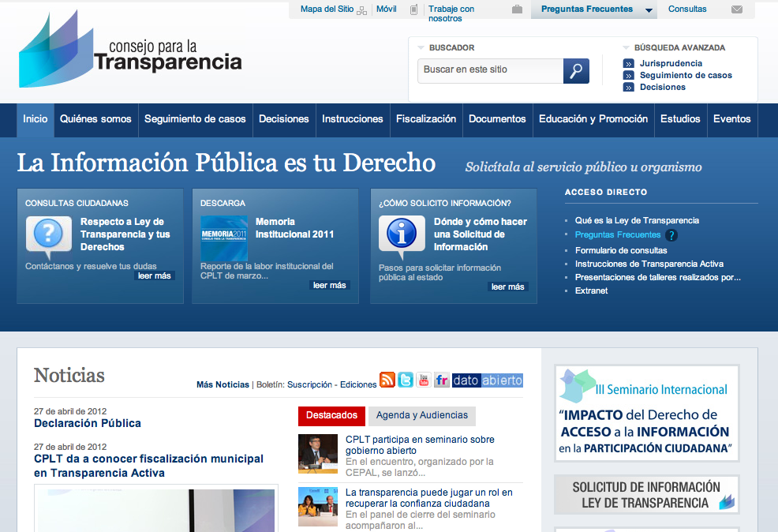This screenshot has height=532, width=778.
Task: Click the mobile phone icon beside Móvil
Action: pyautogui.click(x=414, y=9)
